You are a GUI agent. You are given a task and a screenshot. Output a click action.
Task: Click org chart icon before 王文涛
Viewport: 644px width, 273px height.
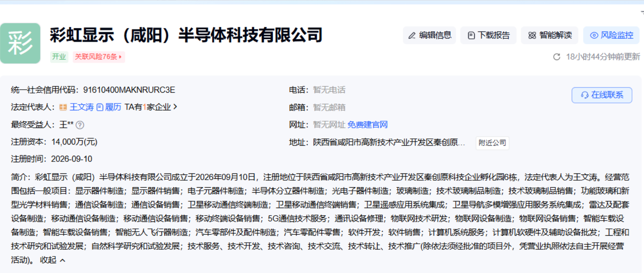(63, 107)
